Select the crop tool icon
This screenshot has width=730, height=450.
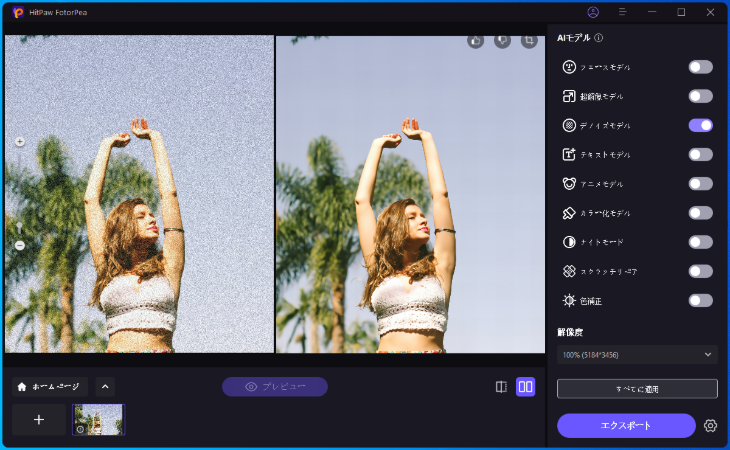point(528,42)
